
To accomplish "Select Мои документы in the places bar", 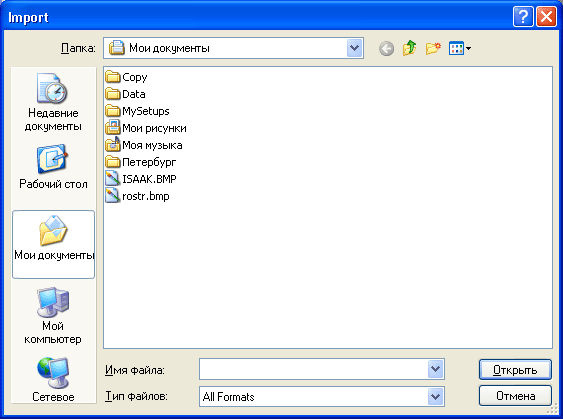I will pos(53,244).
